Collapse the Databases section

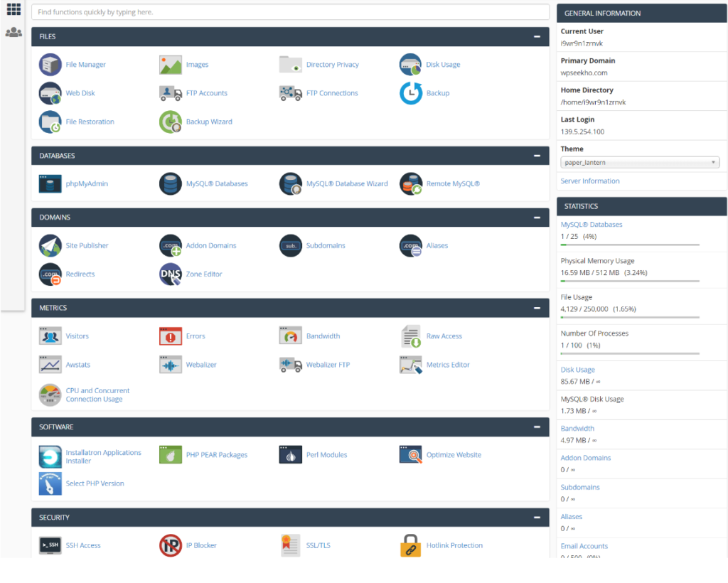(x=537, y=156)
